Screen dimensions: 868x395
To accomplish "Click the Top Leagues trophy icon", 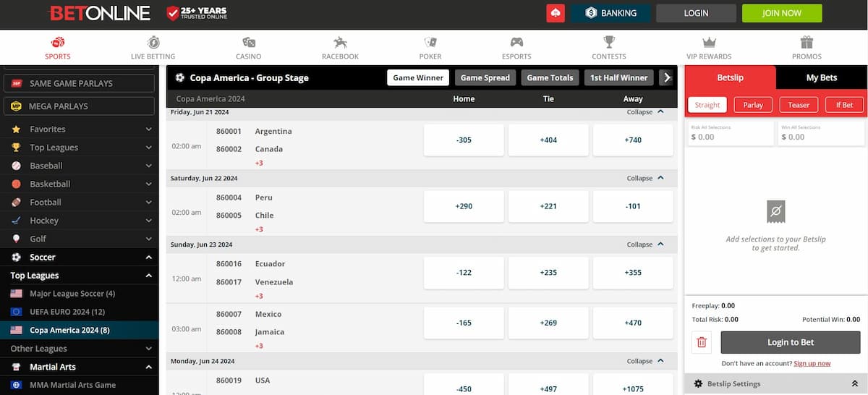I will click(x=16, y=148).
